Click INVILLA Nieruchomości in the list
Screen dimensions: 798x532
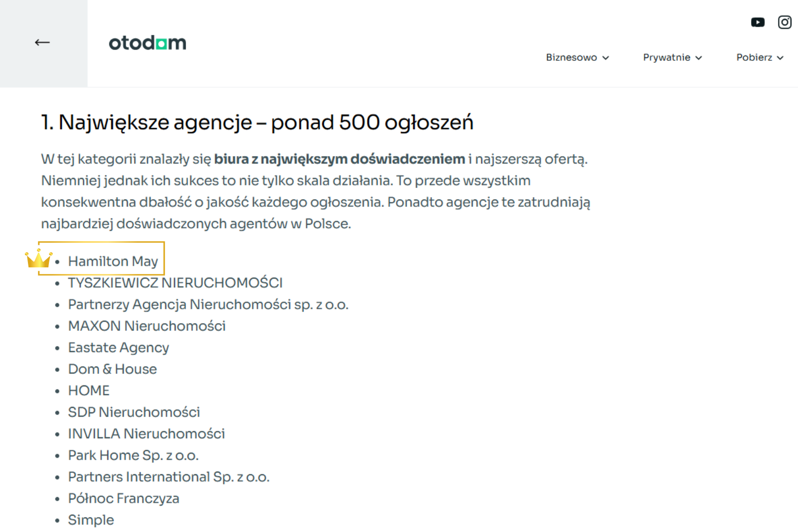tap(146, 434)
